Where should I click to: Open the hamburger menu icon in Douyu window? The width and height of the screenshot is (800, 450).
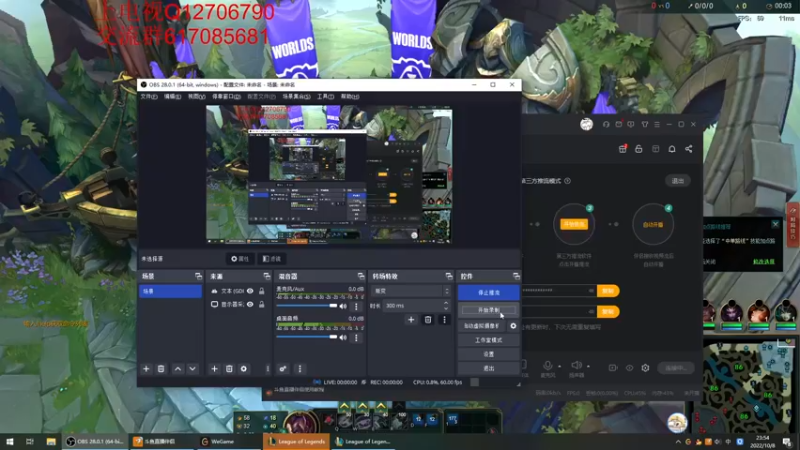point(657,124)
